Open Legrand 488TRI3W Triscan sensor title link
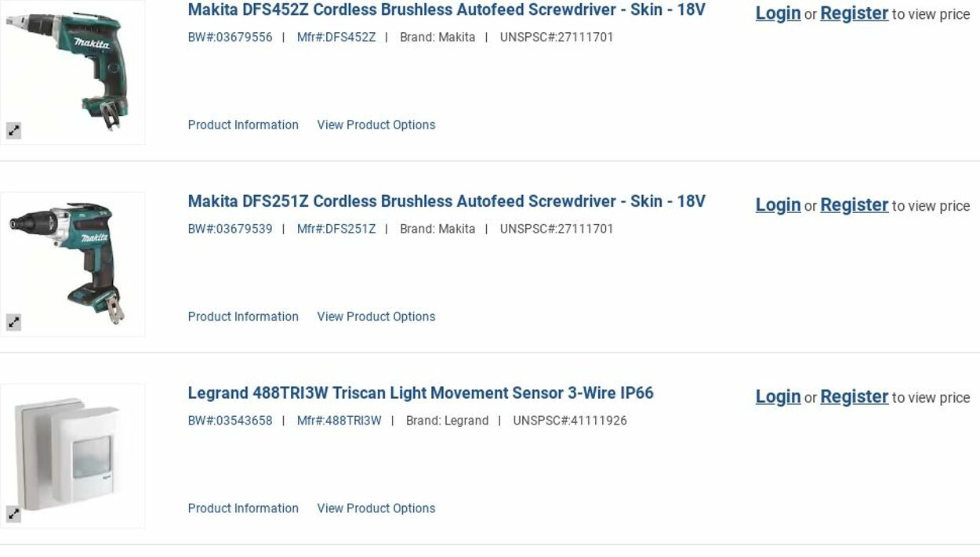This screenshot has height=557, width=980. click(x=420, y=393)
